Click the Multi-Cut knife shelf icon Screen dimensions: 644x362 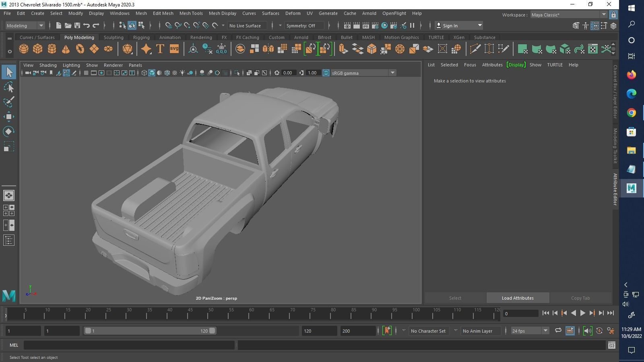475,49
